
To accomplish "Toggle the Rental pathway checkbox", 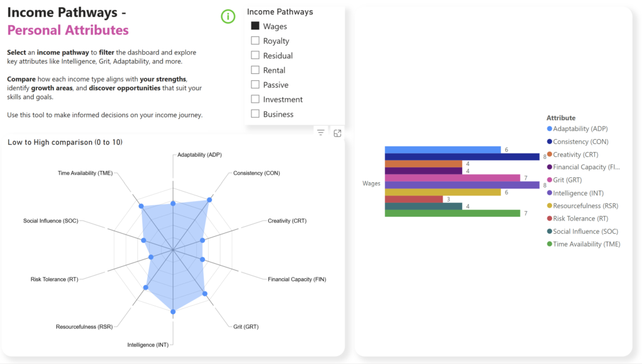I will [255, 70].
